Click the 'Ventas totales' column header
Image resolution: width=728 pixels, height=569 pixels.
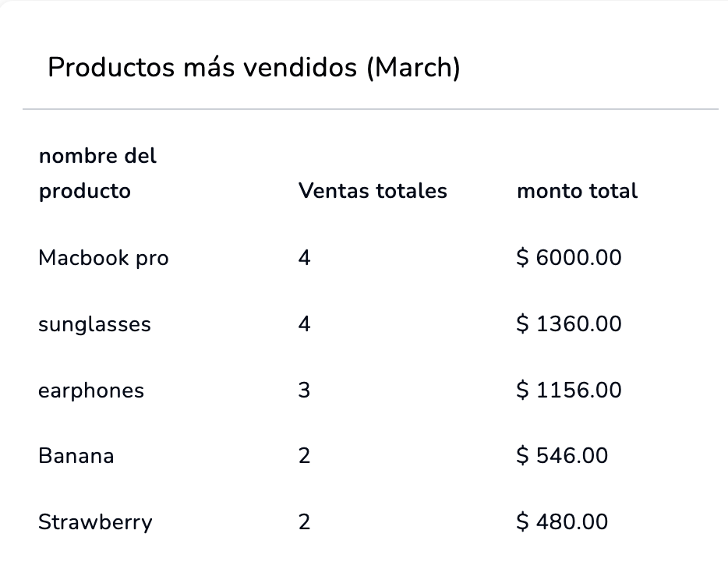coord(373,191)
